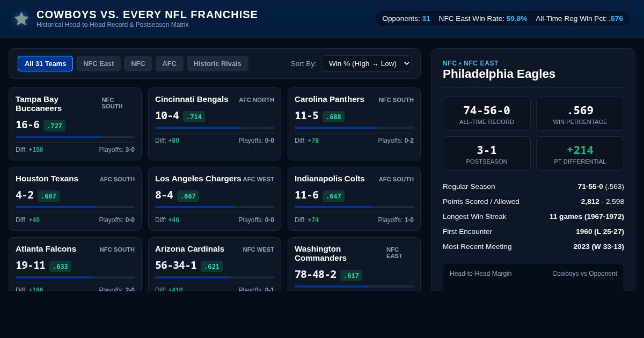Click the Commanders .617 badge
644x338 pixels.
(x=351, y=275)
